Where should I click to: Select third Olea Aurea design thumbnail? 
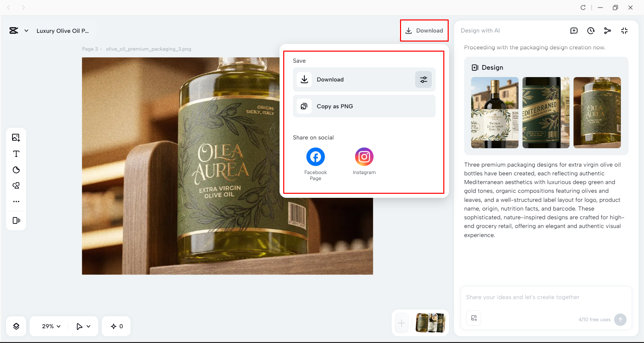(x=597, y=113)
